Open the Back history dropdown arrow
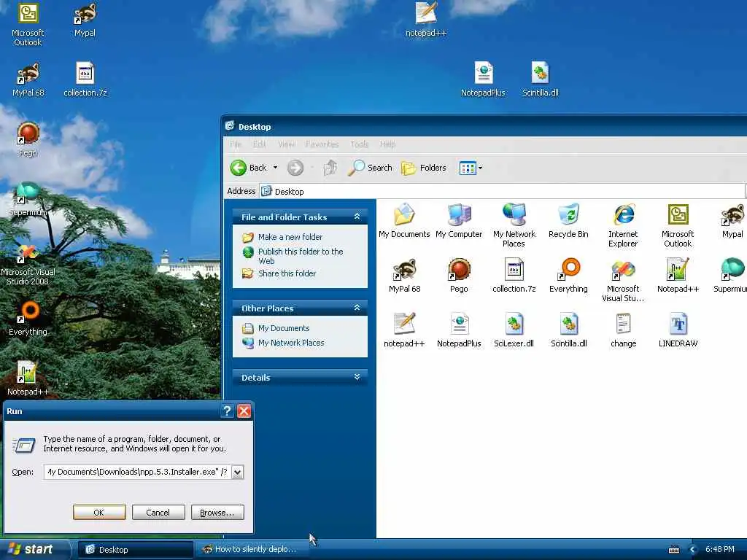747x560 pixels. 275,168
